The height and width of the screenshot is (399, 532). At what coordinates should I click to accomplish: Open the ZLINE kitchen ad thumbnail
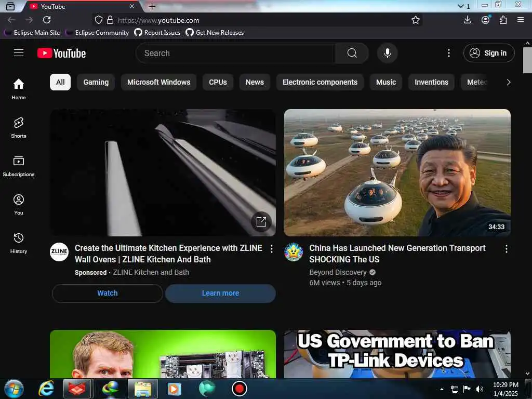coord(163,172)
